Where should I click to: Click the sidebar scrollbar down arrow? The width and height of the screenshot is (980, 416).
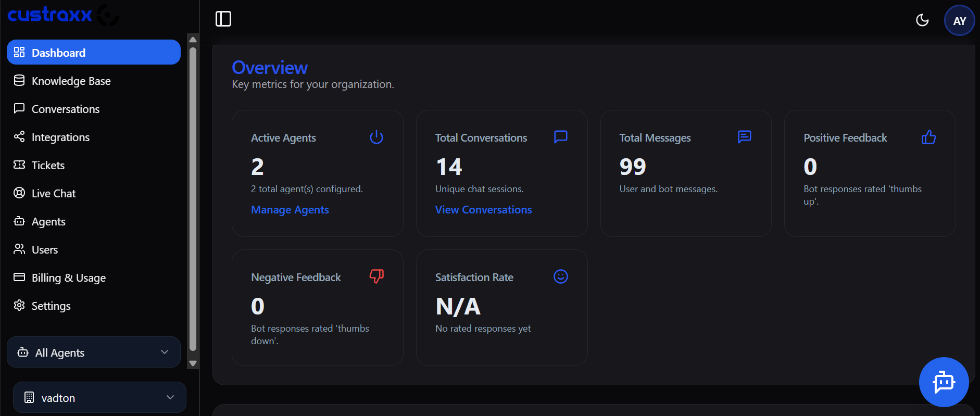coord(193,363)
